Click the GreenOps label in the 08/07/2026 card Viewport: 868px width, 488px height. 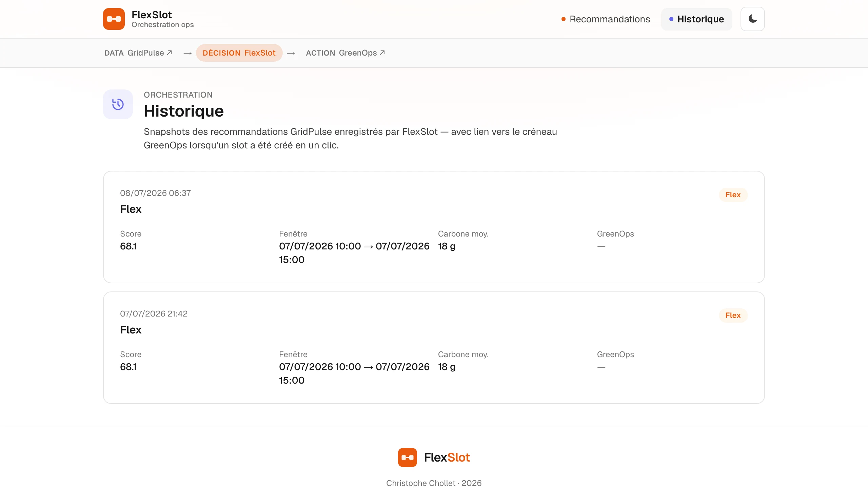pos(615,234)
